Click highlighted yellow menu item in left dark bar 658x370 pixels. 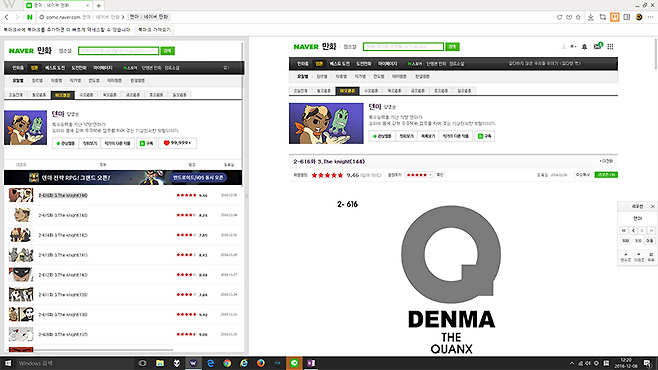point(34,68)
